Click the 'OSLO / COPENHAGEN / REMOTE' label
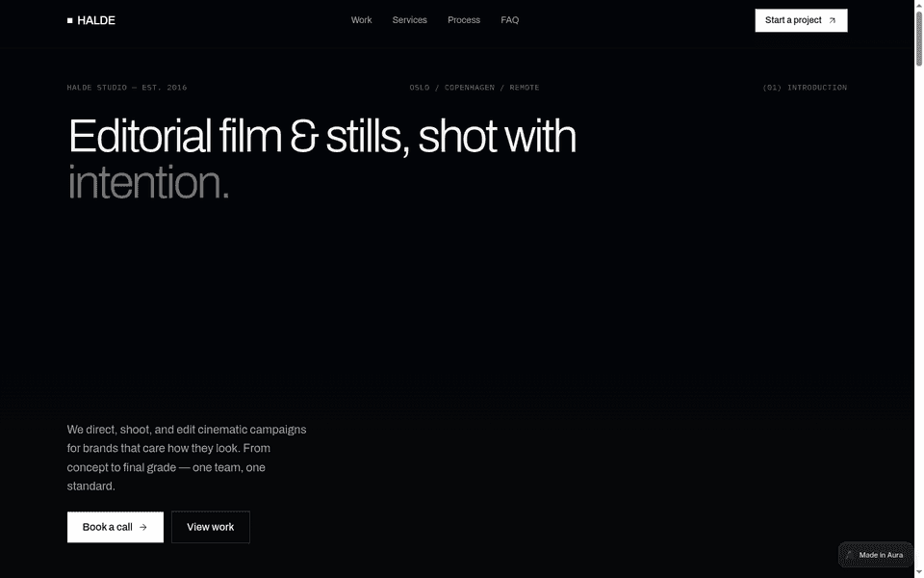The image size is (924, 578). click(x=475, y=88)
